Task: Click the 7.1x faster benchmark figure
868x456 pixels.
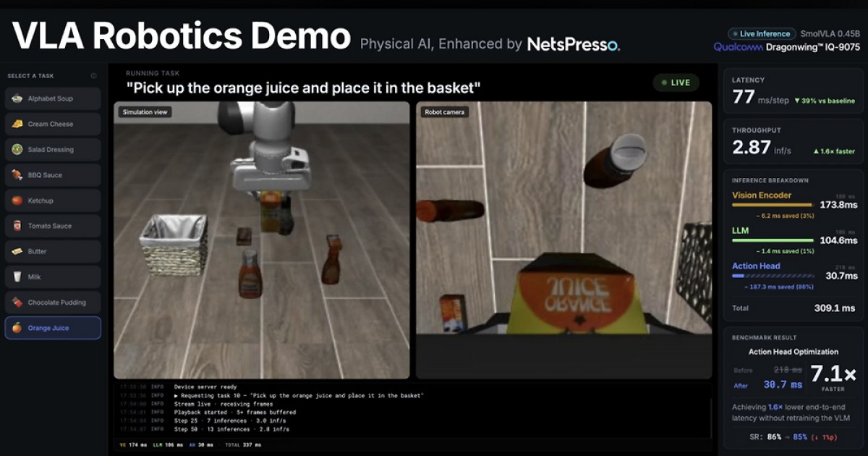Action: pyautogui.click(x=833, y=378)
